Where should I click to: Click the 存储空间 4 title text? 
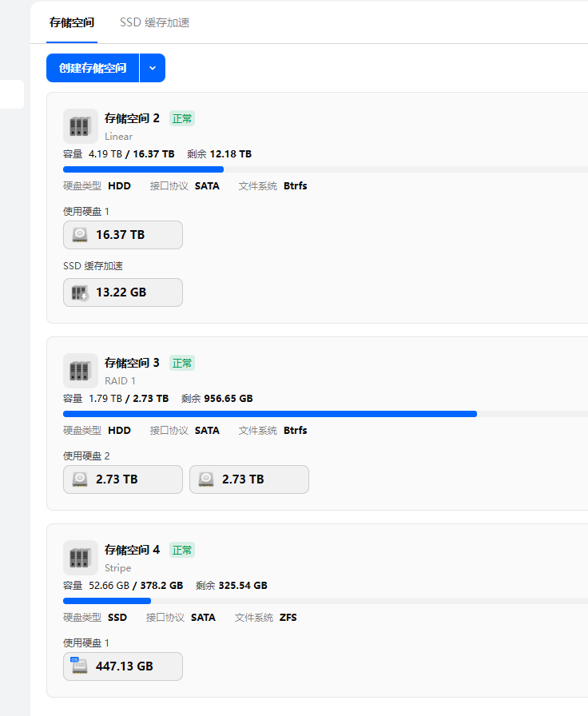click(132, 550)
